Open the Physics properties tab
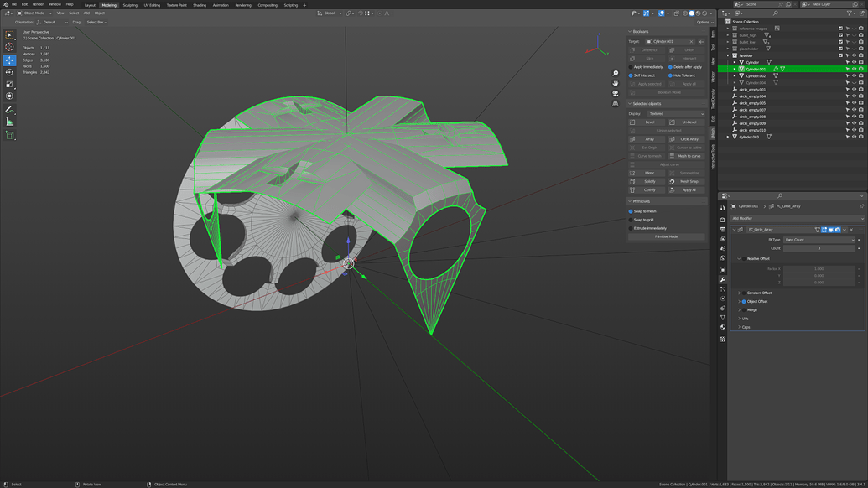Image resolution: width=868 pixels, height=488 pixels. click(722, 299)
